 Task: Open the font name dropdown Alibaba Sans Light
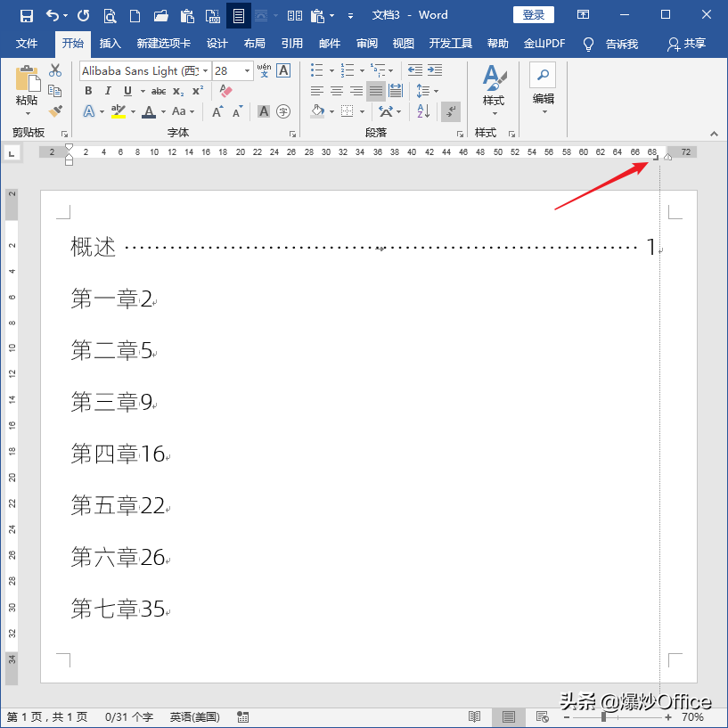(205, 71)
